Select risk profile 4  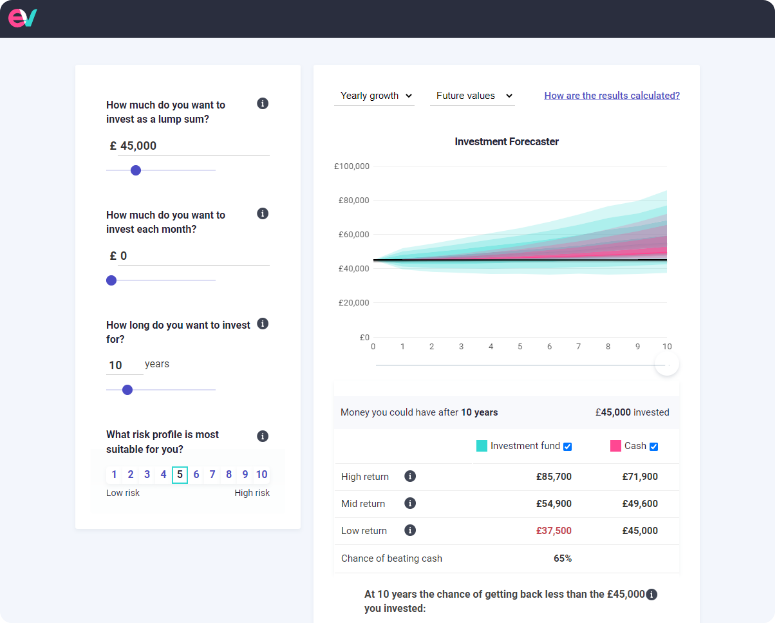point(163,475)
